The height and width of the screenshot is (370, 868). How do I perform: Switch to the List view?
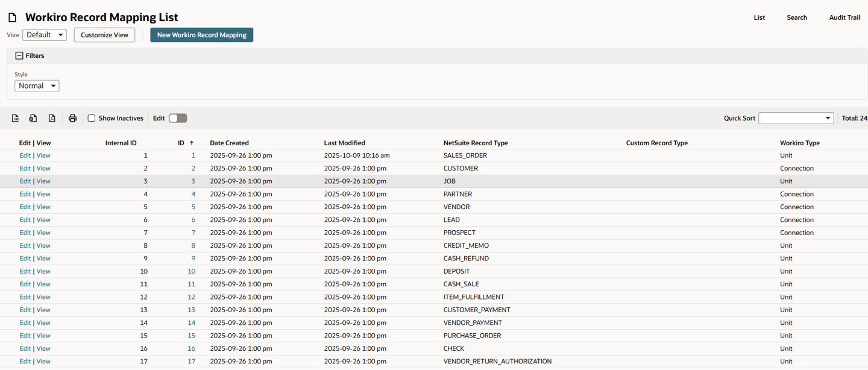[759, 17]
